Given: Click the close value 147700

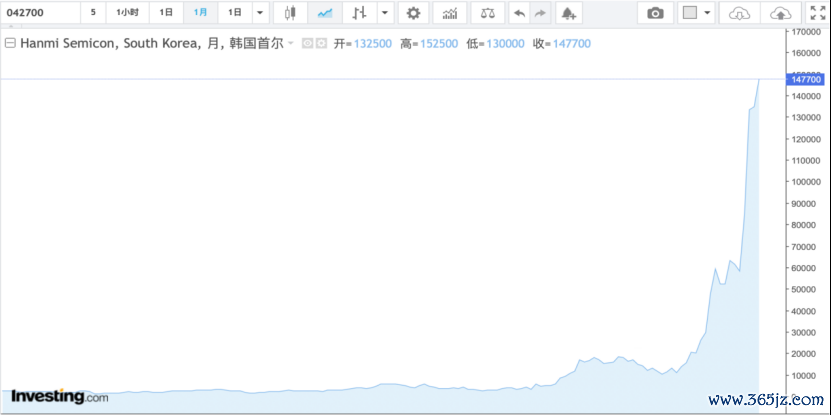Looking at the screenshot, I should pos(571,44).
